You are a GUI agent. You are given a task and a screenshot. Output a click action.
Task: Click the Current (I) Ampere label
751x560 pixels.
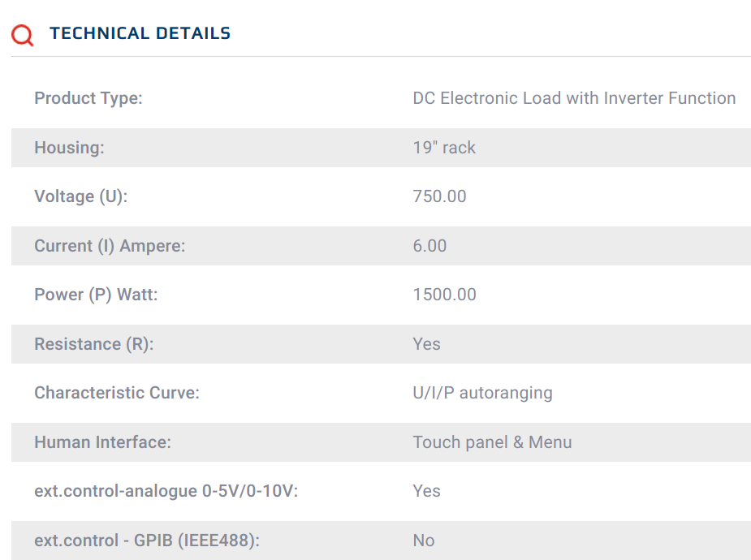110,246
